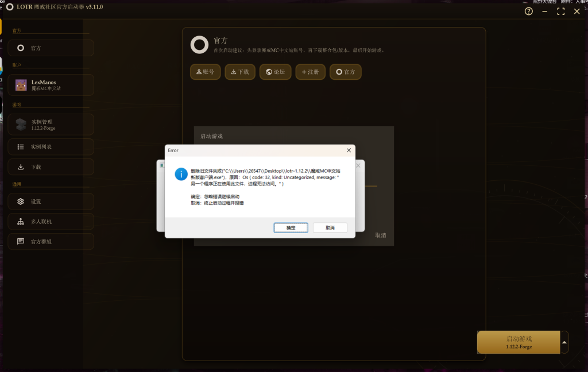
Task: Open 下载 download page in sidebar
Action: (51, 167)
